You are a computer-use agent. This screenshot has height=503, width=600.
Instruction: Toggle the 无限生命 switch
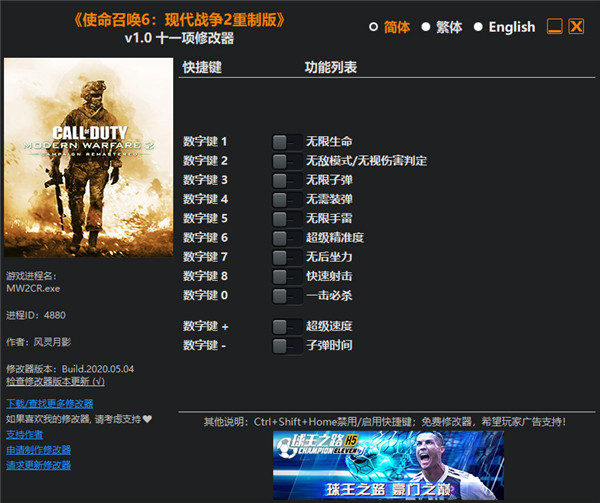coord(286,142)
